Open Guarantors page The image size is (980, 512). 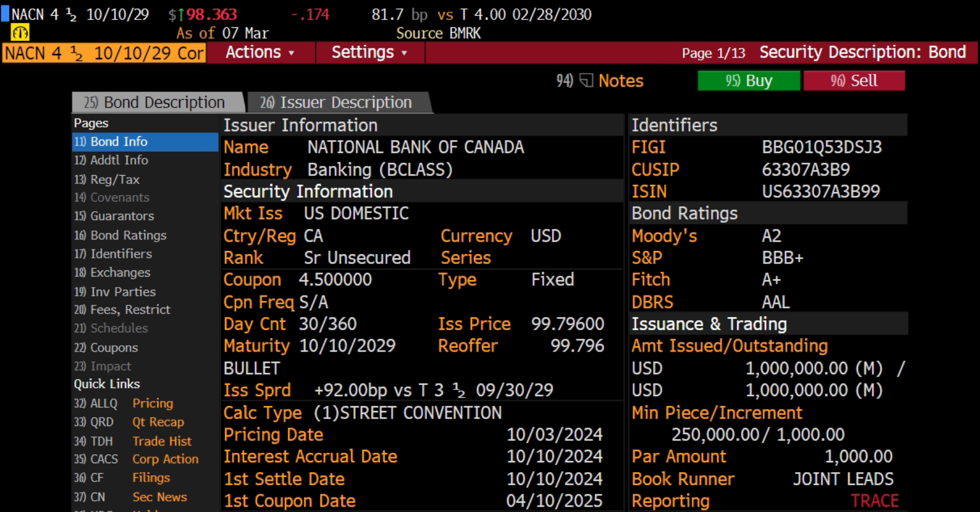pos(114,216)
